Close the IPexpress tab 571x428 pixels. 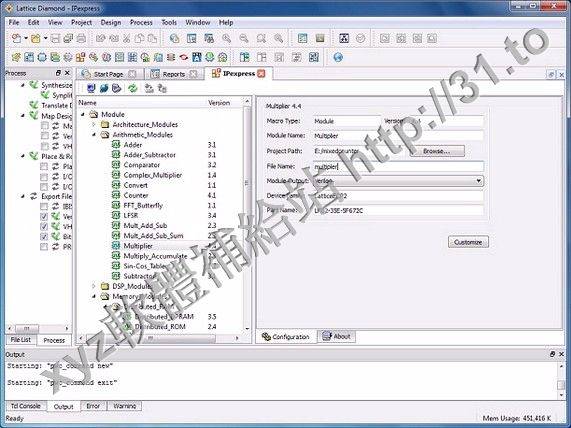point(261,74)
